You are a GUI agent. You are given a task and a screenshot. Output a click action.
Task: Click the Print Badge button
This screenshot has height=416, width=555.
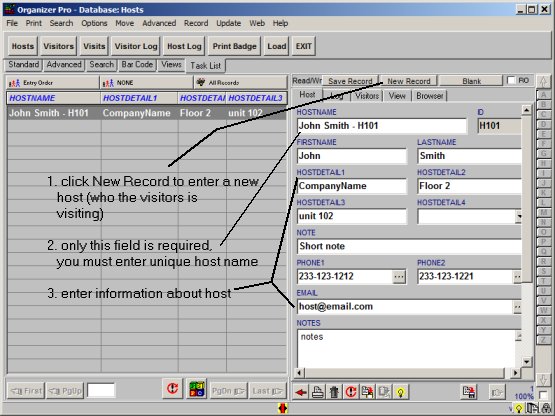pos(234,46)
